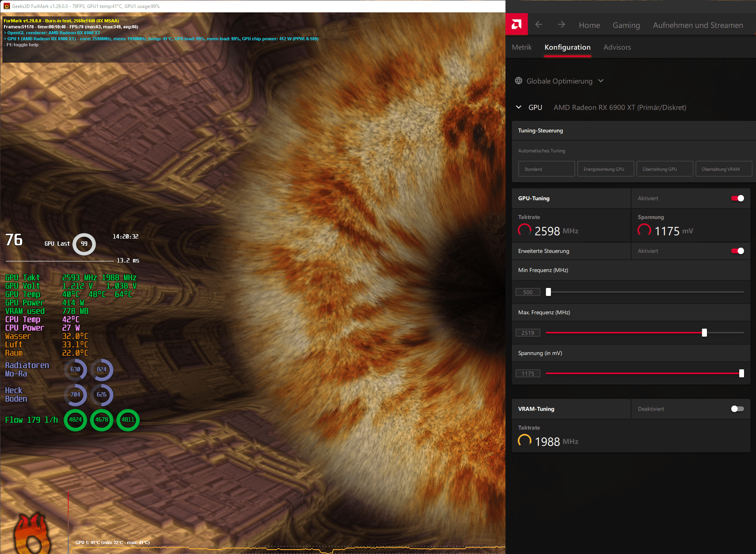Screen dimensions: 756x554
Task: Select the Konfiguration tab
Action: 567,47
